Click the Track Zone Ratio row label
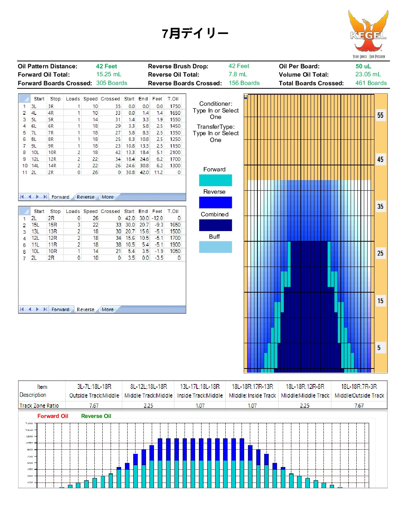The image size is (411, 532). coord(39,406)
